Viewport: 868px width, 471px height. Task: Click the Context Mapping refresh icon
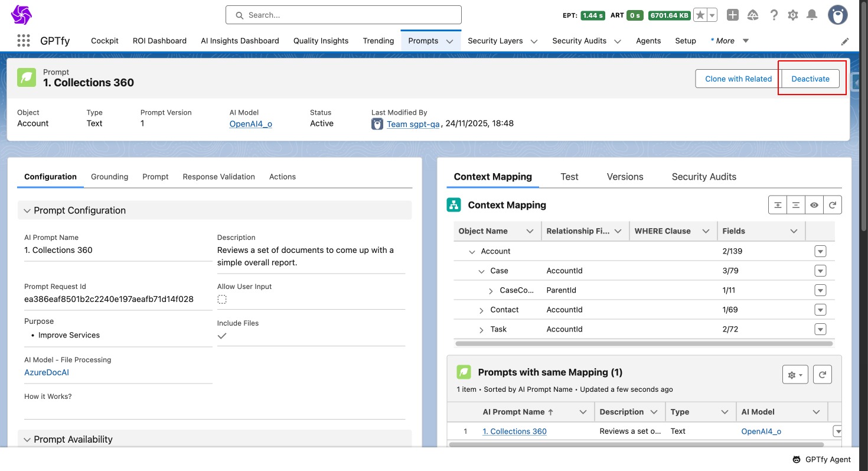click(x=833, y=205)
